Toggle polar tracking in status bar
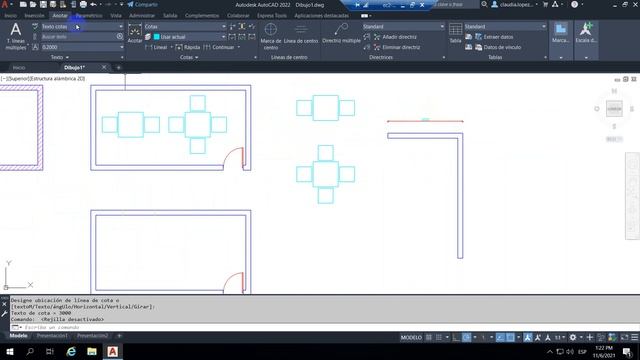 (x=467, y=338)
